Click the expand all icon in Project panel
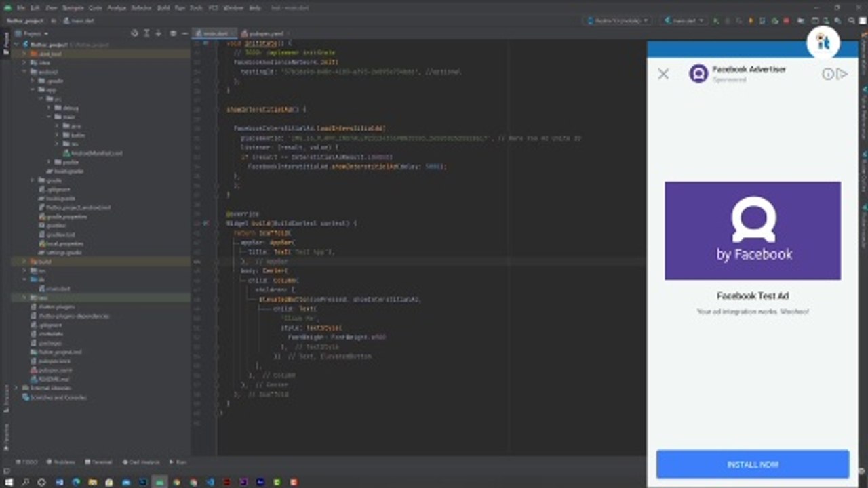Image resolution: width=868 pixels, height=488 pixels. tap(146, 33)
